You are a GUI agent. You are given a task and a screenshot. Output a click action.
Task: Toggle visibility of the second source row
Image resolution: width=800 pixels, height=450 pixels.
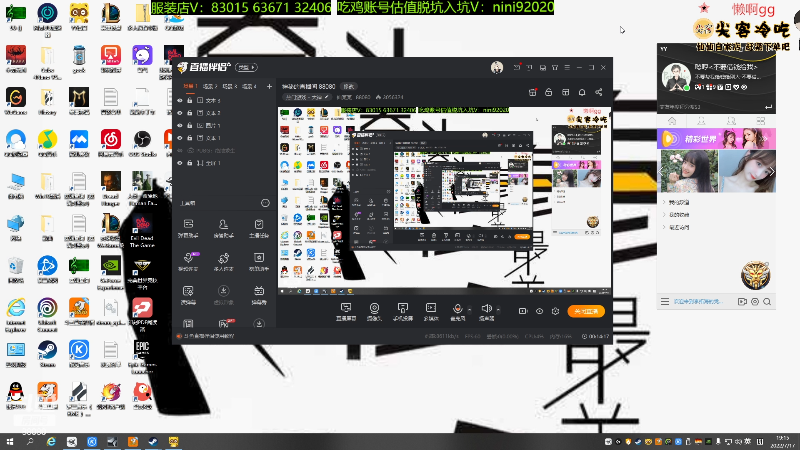click(180, 113)
